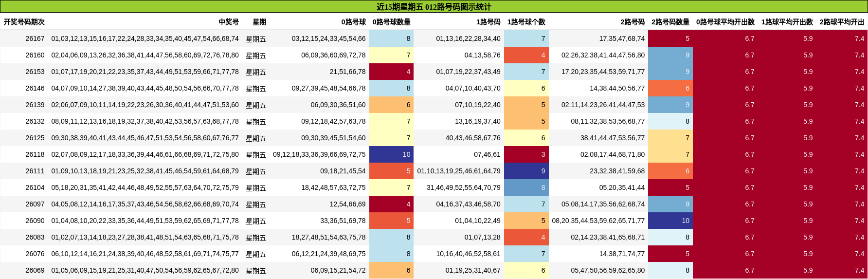Click average 6.7 in row 26167
868x279 pixels.
coord(750,38)
